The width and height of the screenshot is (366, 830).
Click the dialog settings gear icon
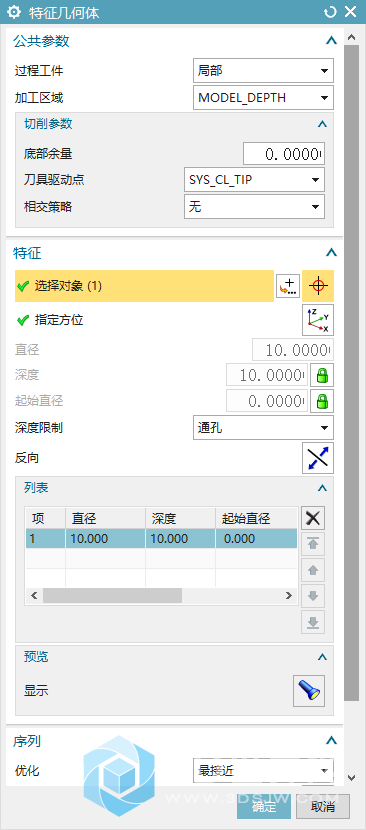pyautogui.click(x=15, y=12)
